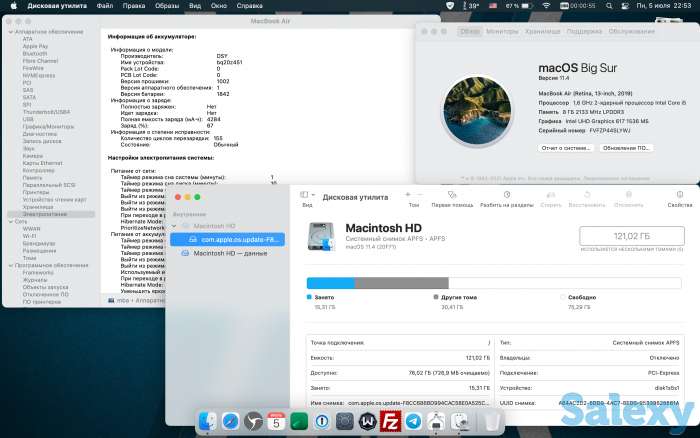Viewport: 700px width, 438px height.
Task: Launch FileZilla from the Dock
Action: pos(391,421)
